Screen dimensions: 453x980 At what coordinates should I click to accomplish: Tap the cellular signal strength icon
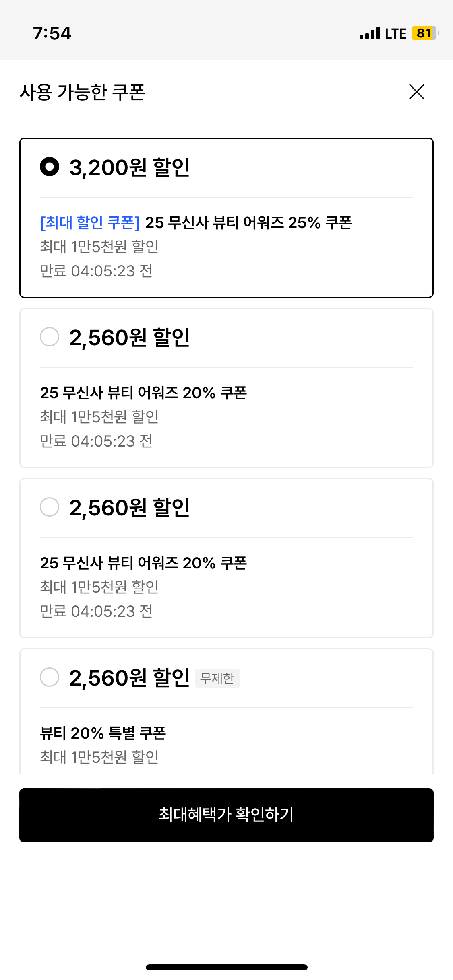(370, 33)
